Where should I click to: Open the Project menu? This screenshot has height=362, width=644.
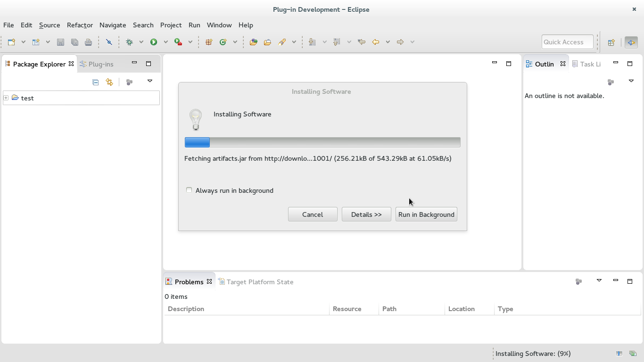(x=171, y=25)
